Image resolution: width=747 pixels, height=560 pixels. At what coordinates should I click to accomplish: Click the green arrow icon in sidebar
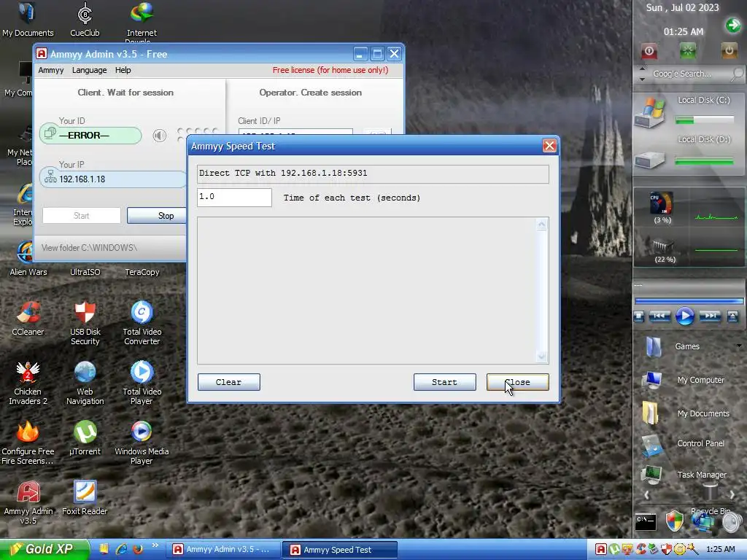pyautogui.click(x=733, y=25)
